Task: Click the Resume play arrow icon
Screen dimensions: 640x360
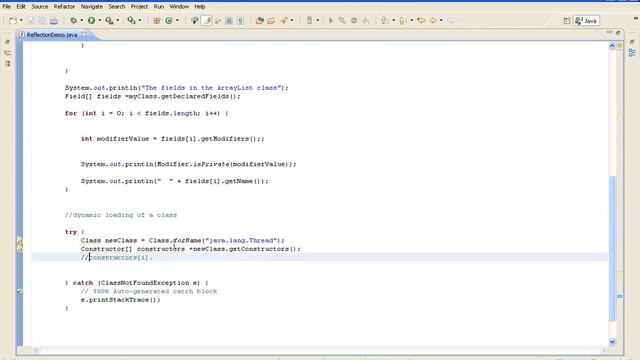Action: [331, 20]
